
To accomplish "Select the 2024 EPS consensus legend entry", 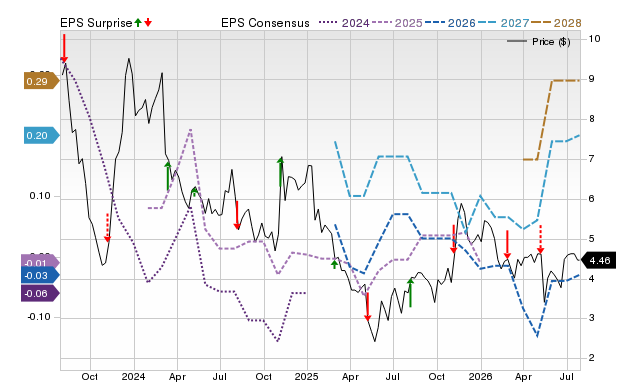I will [344, 23].
